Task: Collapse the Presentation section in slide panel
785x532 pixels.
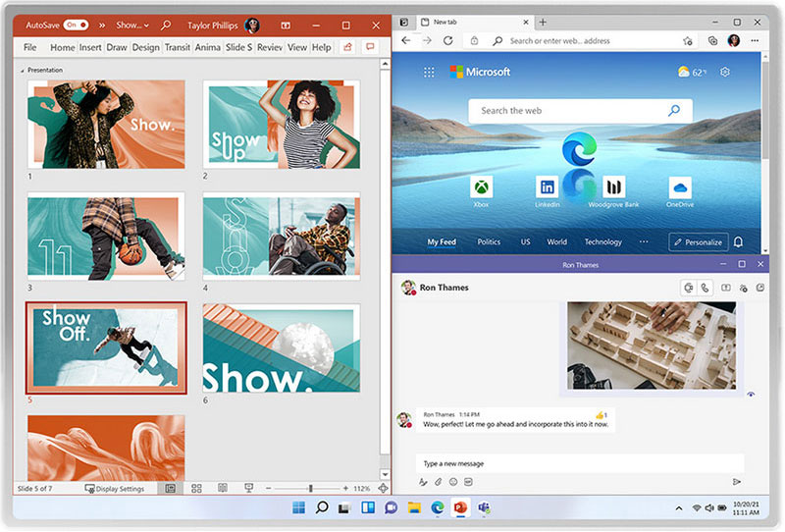Action: 23,71
